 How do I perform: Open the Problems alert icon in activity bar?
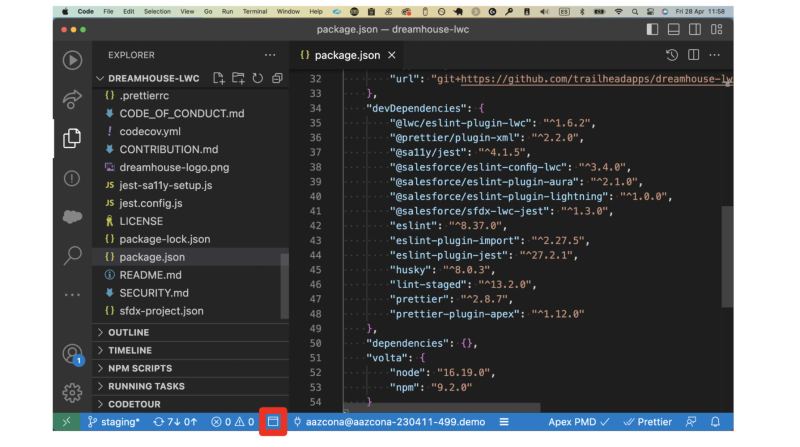(72, 178)
